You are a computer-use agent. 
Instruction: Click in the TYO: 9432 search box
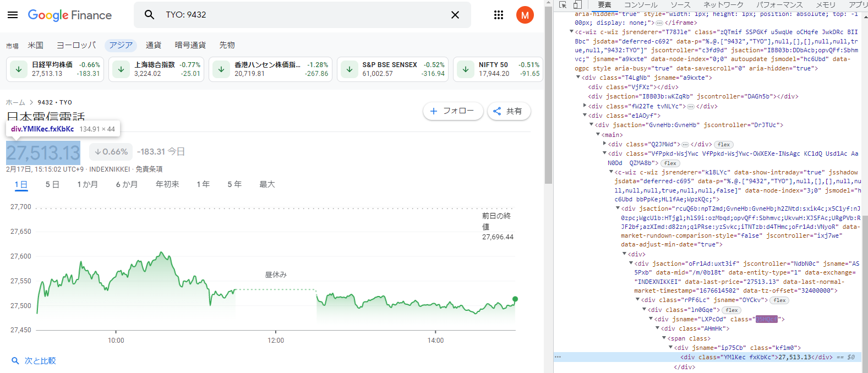pos(303,15)
